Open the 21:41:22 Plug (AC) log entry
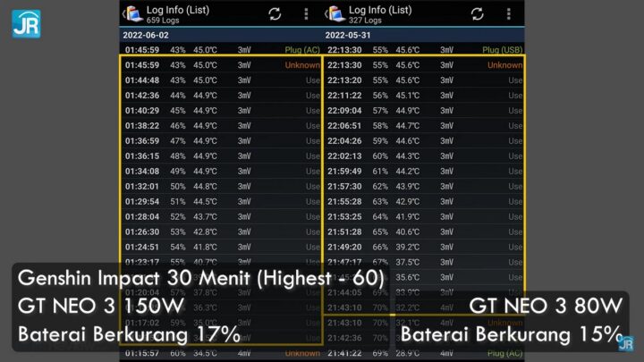Image resolution: width=644 pixels, height=362 pixels. pos(423,354)
